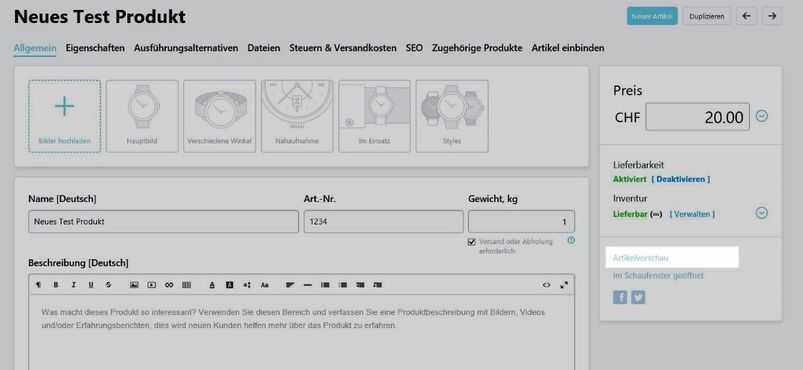Switch to the Eigenschaften tab

[95, 48]
